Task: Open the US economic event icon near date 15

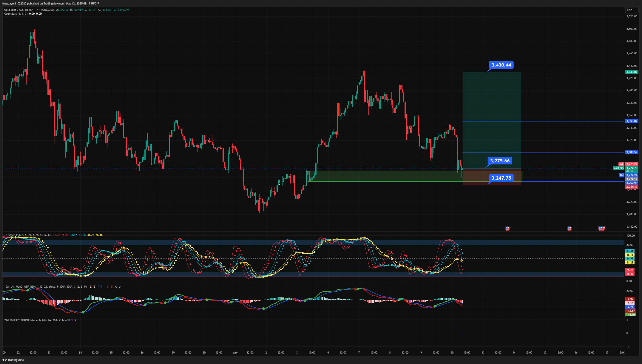Action: (569, 228)
